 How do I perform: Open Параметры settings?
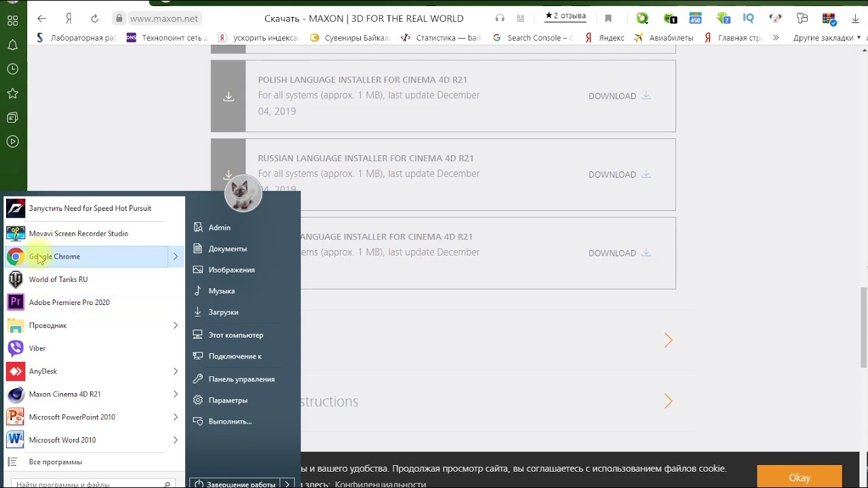[228, 401]
